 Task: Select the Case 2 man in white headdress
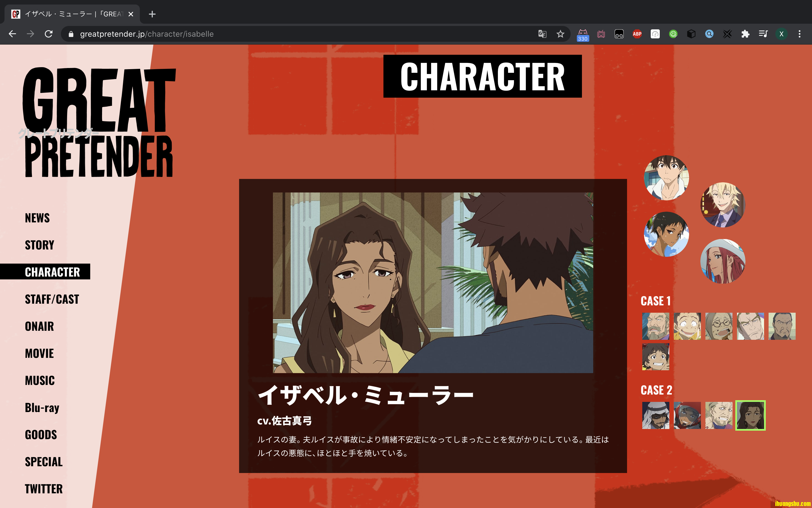pyautogui.click(x=656, y=415)
